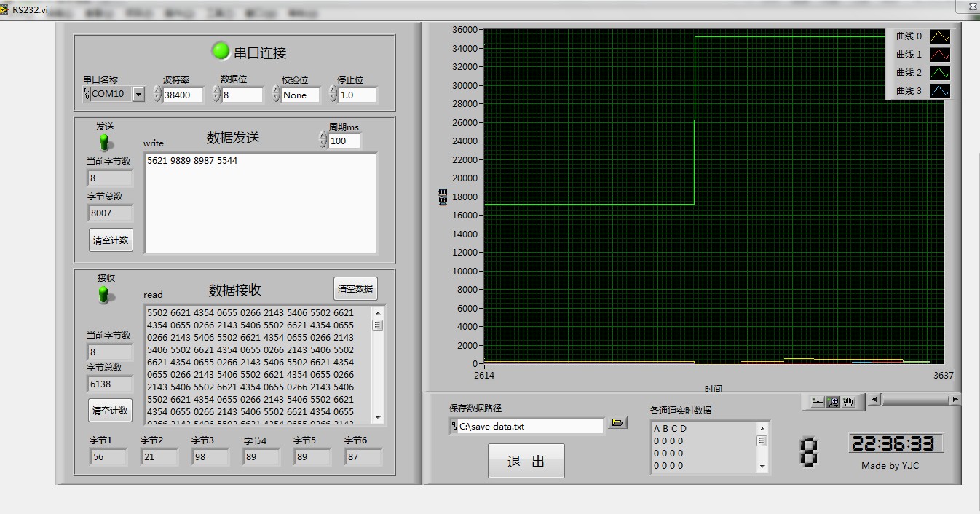Click the 曲线 1 red legend line icon
This screenshot has height=514, width=980.
tap(940, 55)
